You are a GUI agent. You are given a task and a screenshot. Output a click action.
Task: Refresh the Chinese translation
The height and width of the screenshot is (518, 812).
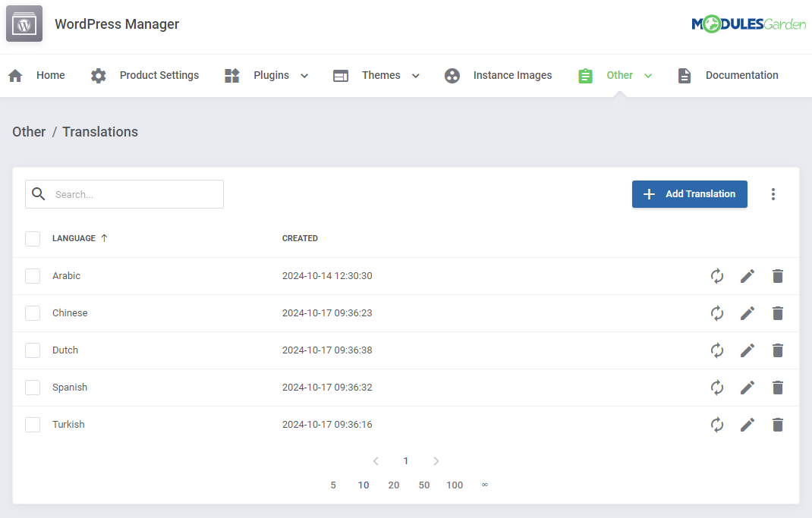tap(717, 313)
